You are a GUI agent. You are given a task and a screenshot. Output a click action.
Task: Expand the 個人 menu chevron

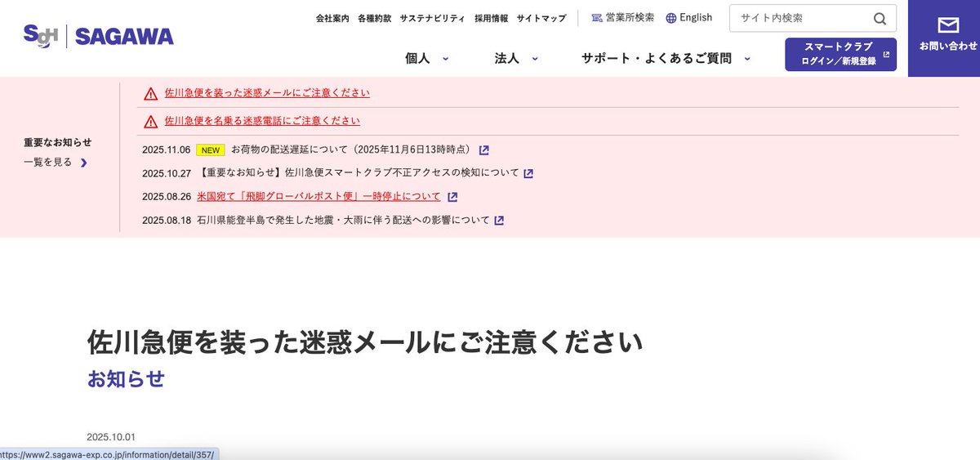pyautogui.click(x=446, y=59)
